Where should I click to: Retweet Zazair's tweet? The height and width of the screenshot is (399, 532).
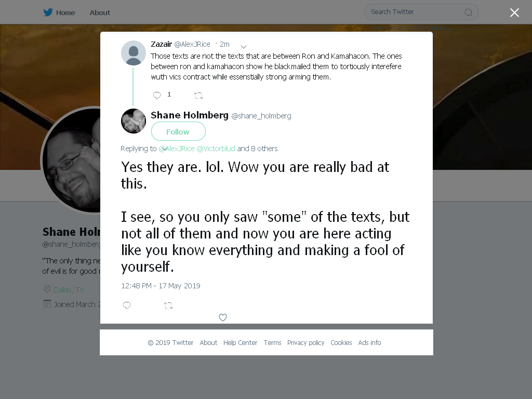coord(198,96)
